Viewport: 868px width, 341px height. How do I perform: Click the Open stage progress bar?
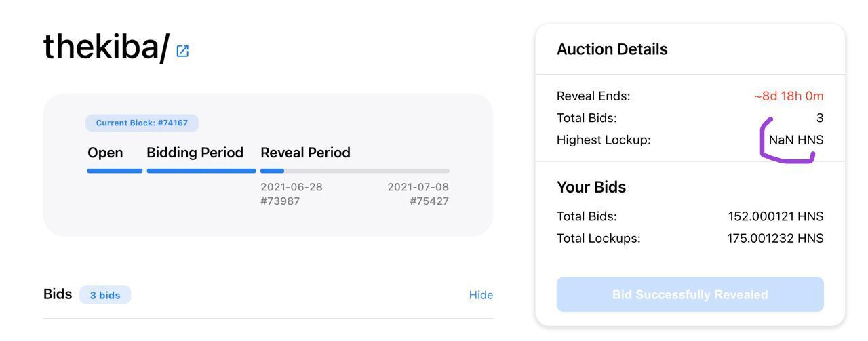[x=115, y=171]
